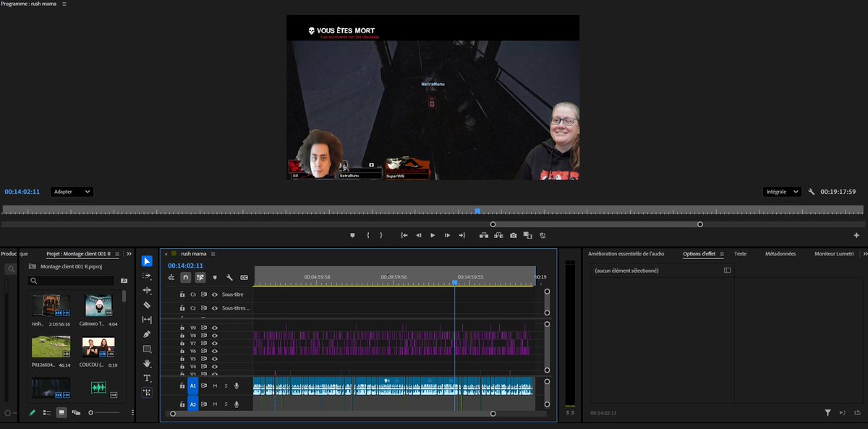Open Programme rush mama panel menu

(64, 4)
